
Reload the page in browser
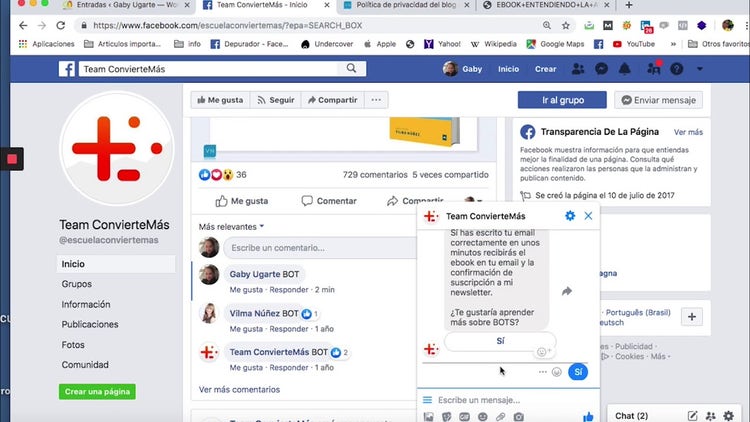[x=60, y=25]
